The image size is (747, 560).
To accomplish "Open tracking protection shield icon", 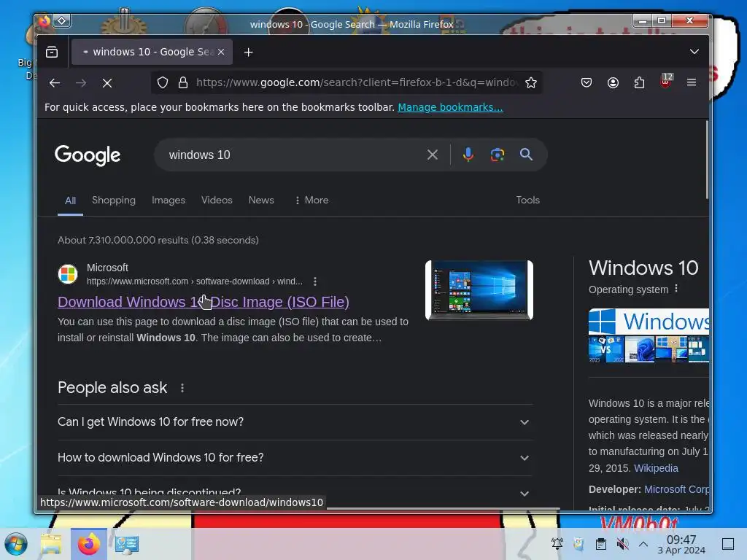I will 163,83.
